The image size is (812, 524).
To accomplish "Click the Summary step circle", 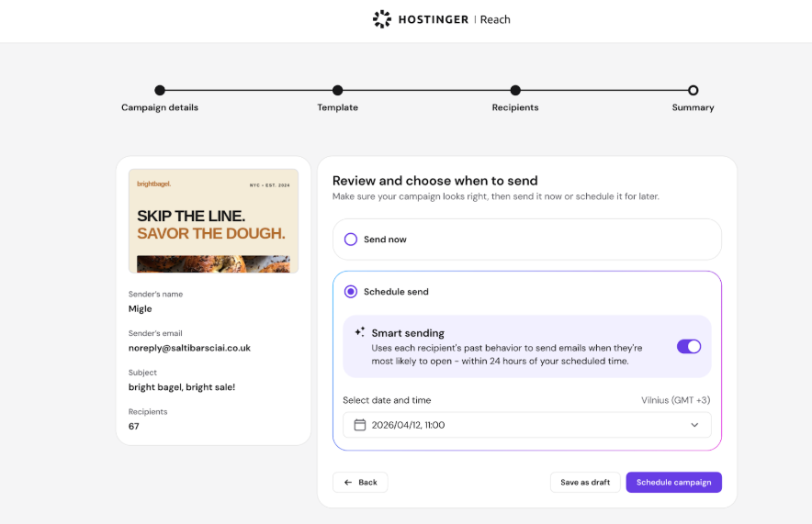I will 694,90.
